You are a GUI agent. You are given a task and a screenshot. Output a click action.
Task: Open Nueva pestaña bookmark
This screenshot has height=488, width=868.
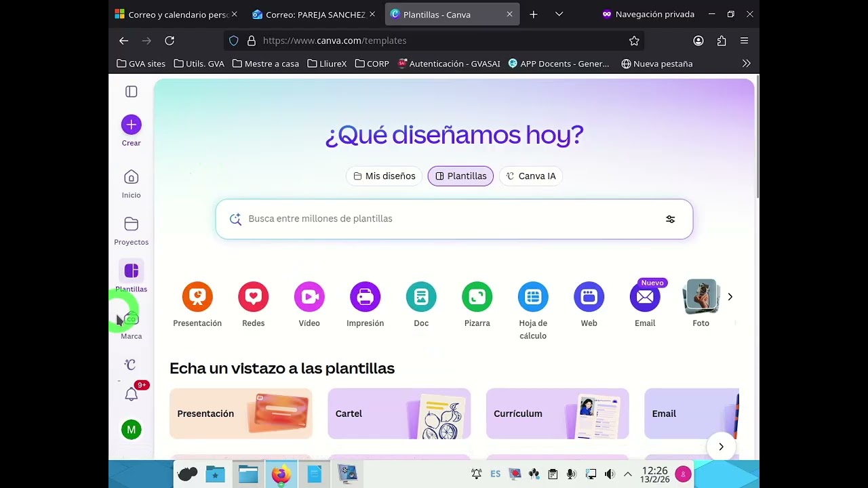[657, 64]
